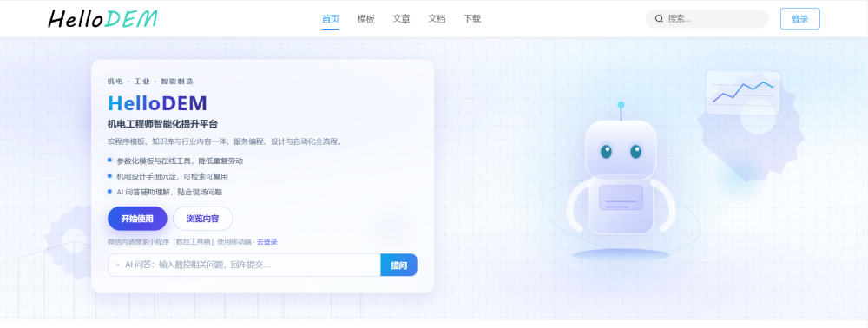Click the search magnifier icon
The image size is (868, 328).
[659, 19]
